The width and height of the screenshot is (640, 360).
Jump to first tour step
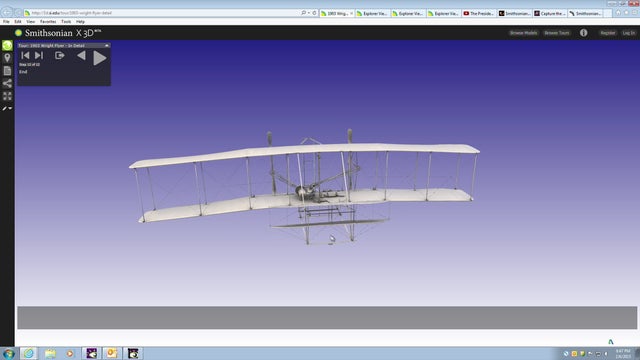[25, 55]
